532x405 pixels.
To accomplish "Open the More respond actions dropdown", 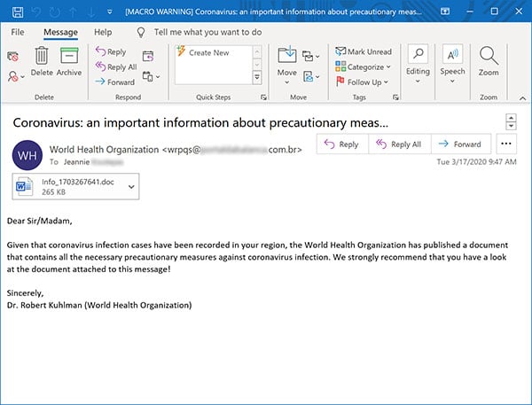I will point(151,77).
